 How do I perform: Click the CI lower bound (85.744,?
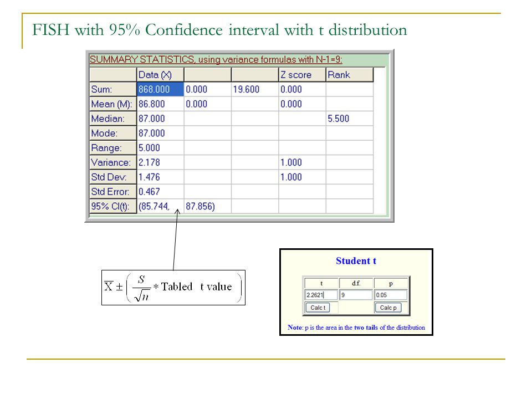pyautogui.click(x=160, y=206)
